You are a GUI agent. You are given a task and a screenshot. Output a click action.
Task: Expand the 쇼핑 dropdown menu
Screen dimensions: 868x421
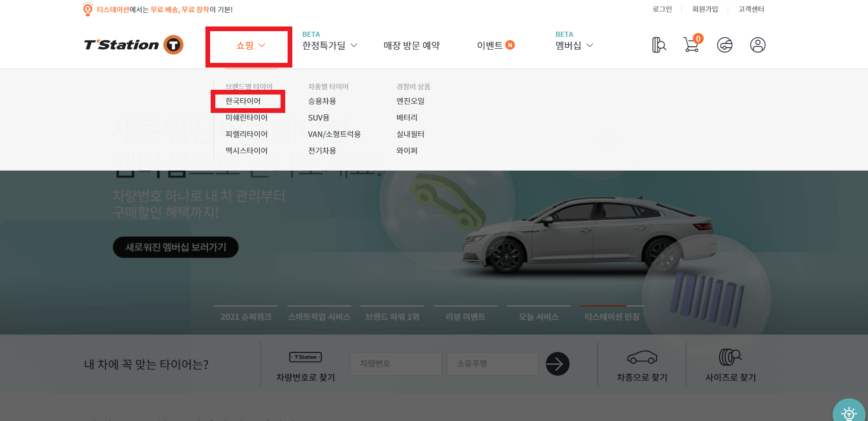[x=251, y=45]
